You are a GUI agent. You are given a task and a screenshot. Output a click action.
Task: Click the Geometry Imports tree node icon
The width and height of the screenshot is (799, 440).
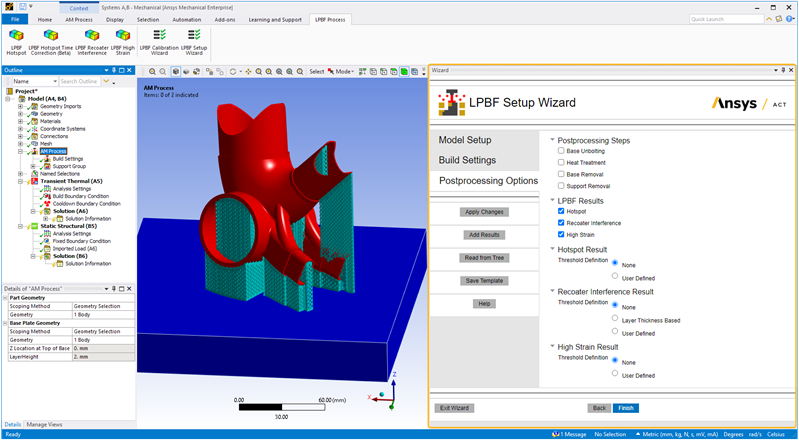35,106
